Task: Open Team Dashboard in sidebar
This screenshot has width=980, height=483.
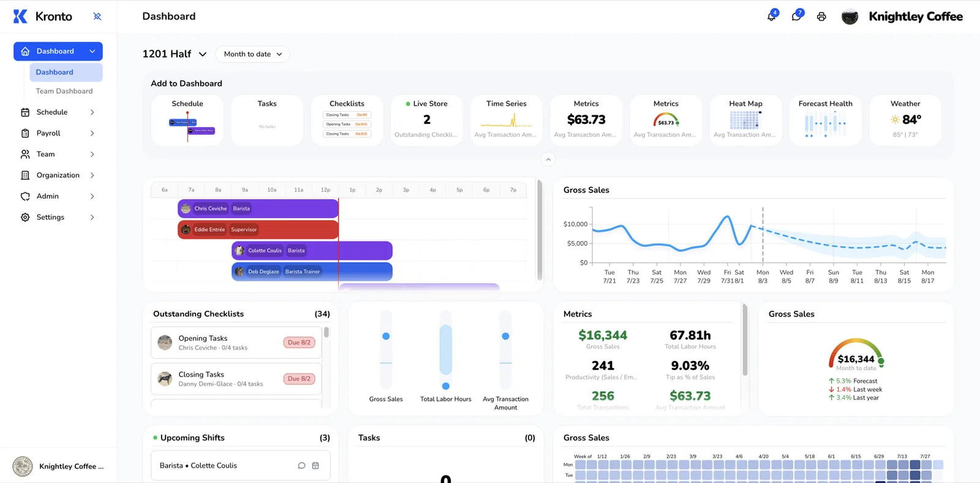Action: (x=64, y=91)
